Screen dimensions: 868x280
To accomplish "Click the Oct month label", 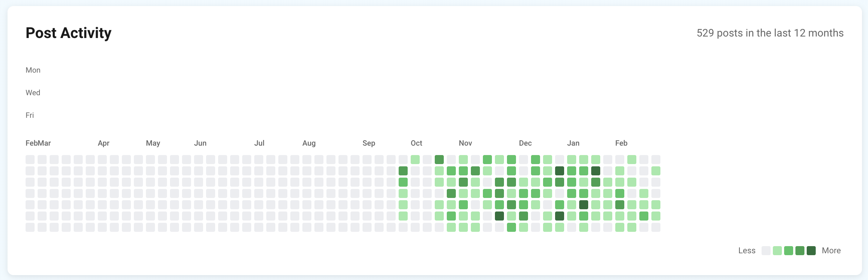I will tap(416, 143).
